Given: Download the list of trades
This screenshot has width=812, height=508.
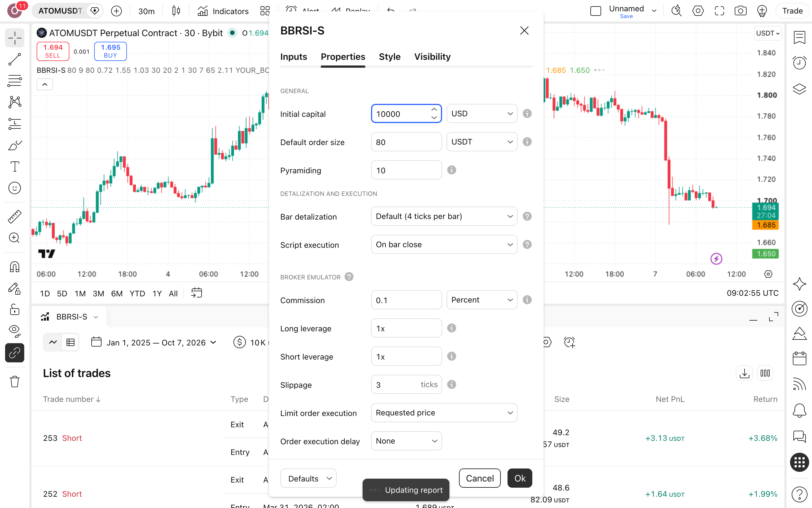Looking at the screenshot, I should tap(744, 373).
